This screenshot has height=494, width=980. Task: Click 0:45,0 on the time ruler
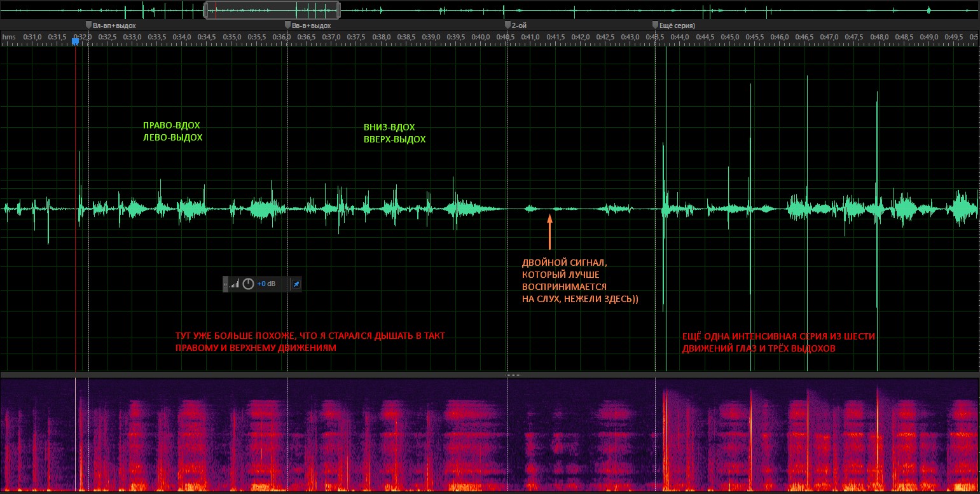point(730,37)
